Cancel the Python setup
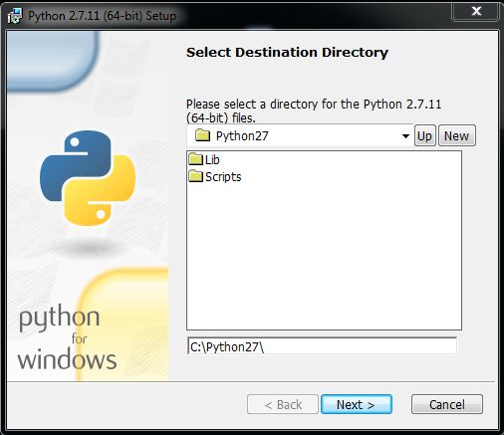The image size is (504, 435). tap(447, 404)
